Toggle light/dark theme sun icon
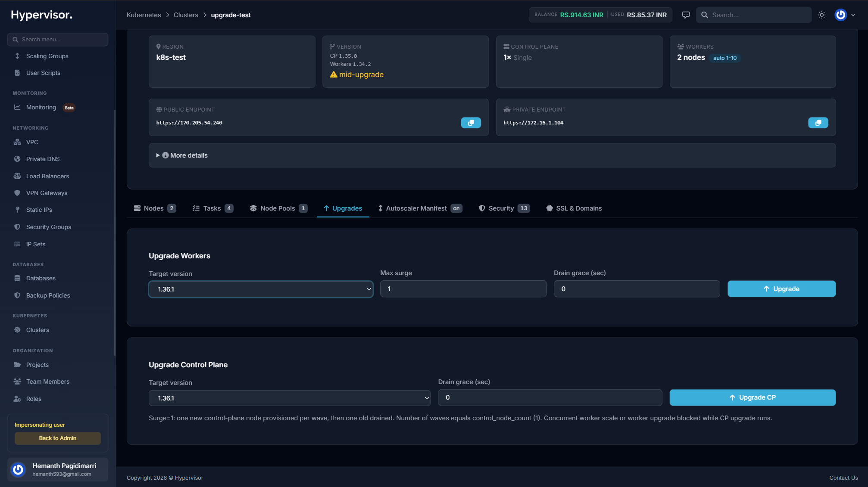The height and width of the screenshot is (487, 868). [x=821, y=15]
